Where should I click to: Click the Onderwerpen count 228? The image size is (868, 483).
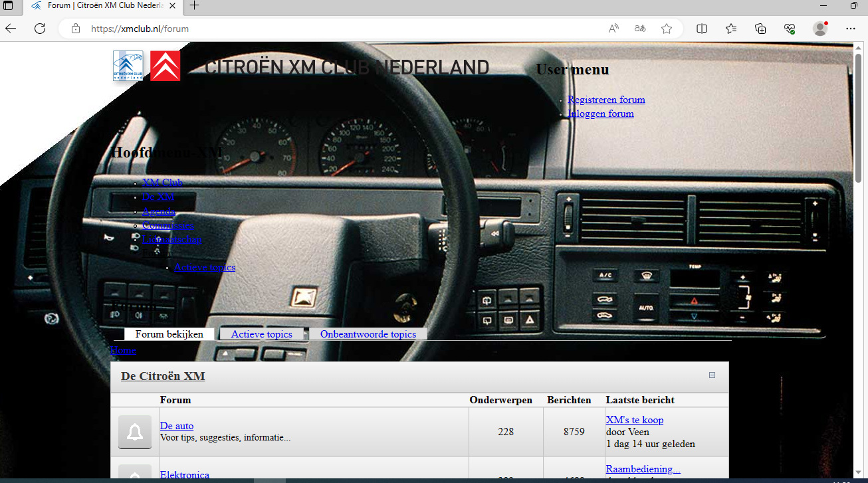click(x=506, y=432)
